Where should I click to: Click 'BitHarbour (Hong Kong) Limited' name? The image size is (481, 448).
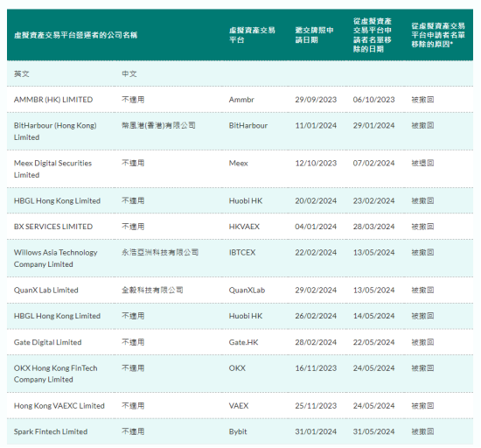point(55,131)
